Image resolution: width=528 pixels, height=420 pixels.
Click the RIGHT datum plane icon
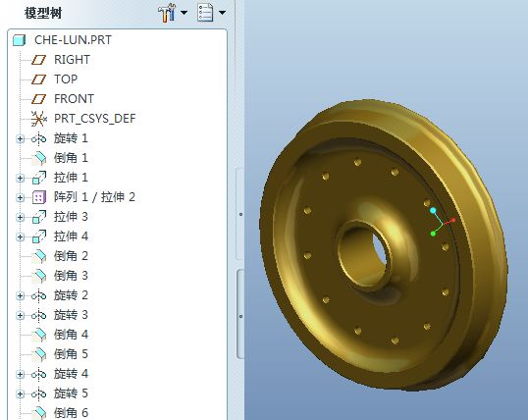click(x=38, y=60)
